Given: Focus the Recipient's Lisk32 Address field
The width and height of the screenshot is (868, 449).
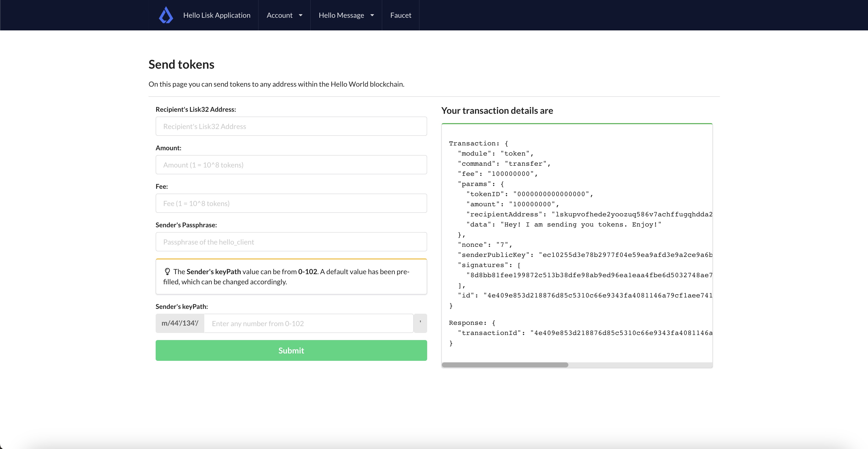Looking at the screenshot, I should tap(291, 126).
